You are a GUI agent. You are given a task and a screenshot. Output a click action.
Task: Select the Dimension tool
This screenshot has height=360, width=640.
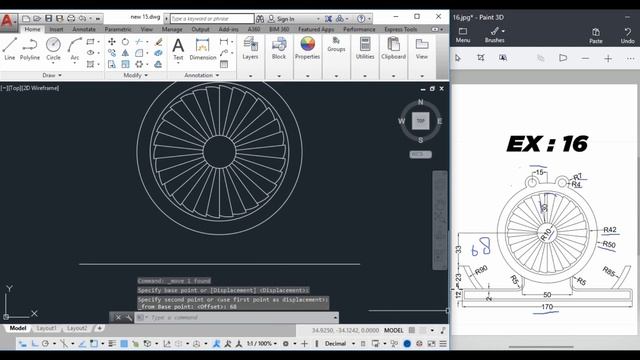[x=203, y=49]
